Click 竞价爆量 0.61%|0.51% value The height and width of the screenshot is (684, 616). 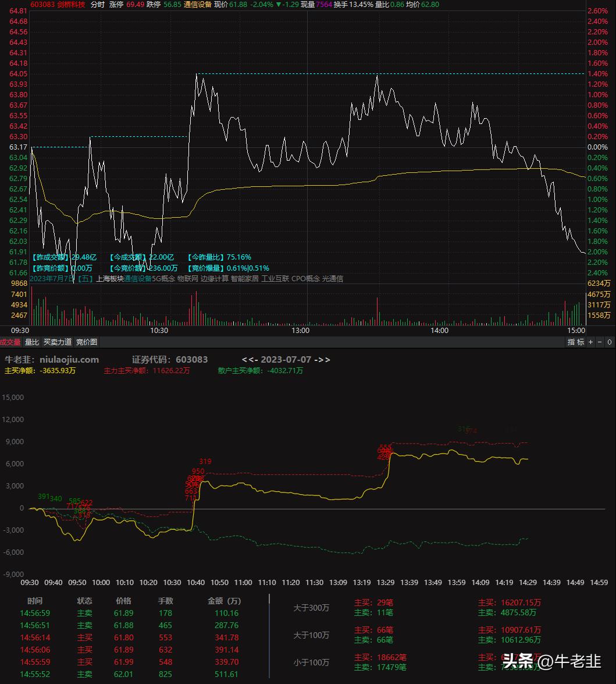228,268
